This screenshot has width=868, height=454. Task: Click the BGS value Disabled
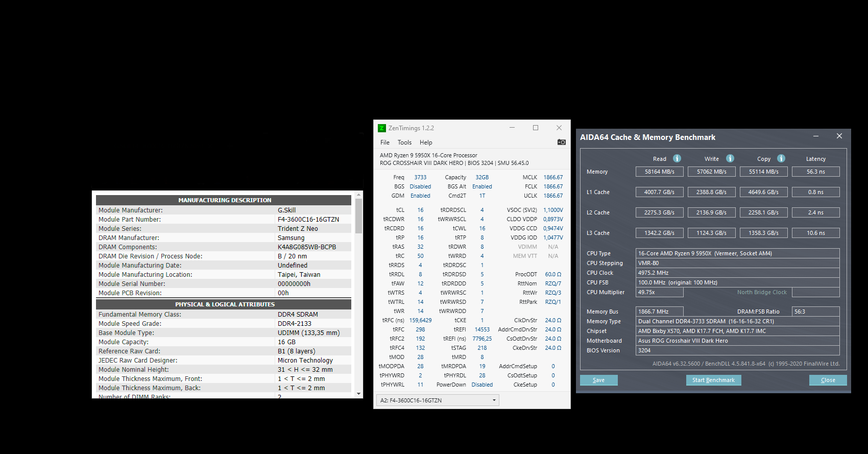[420, 186]
